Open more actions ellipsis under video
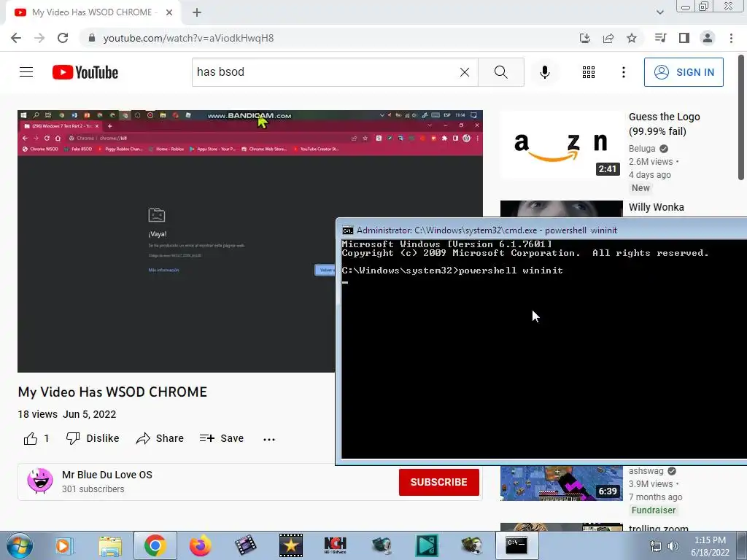This screenshot has width=747, height=560. coord(269,439)
